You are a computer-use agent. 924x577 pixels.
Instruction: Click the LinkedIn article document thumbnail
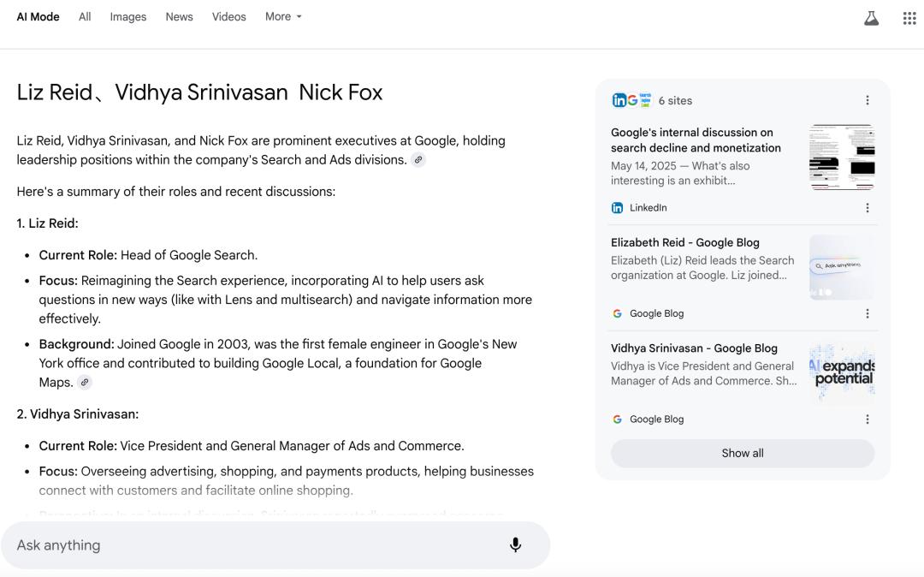[x=842, y=158]
